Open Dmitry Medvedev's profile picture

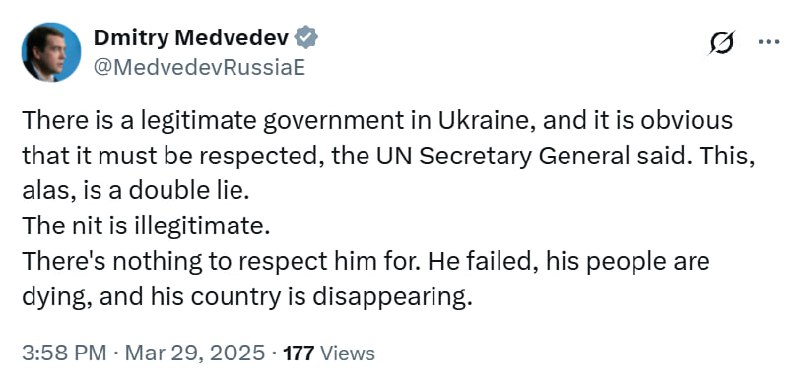pos(51,52)
